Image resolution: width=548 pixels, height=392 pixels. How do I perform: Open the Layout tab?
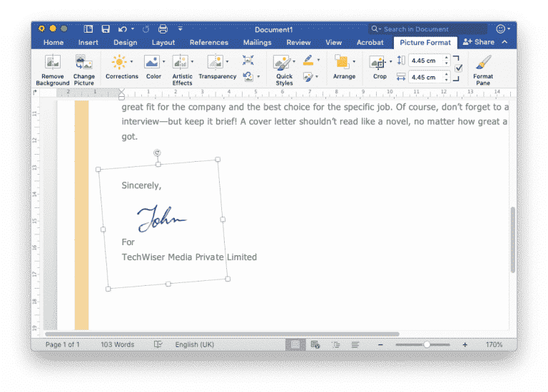pyautogui.click(x=163, y=42)
